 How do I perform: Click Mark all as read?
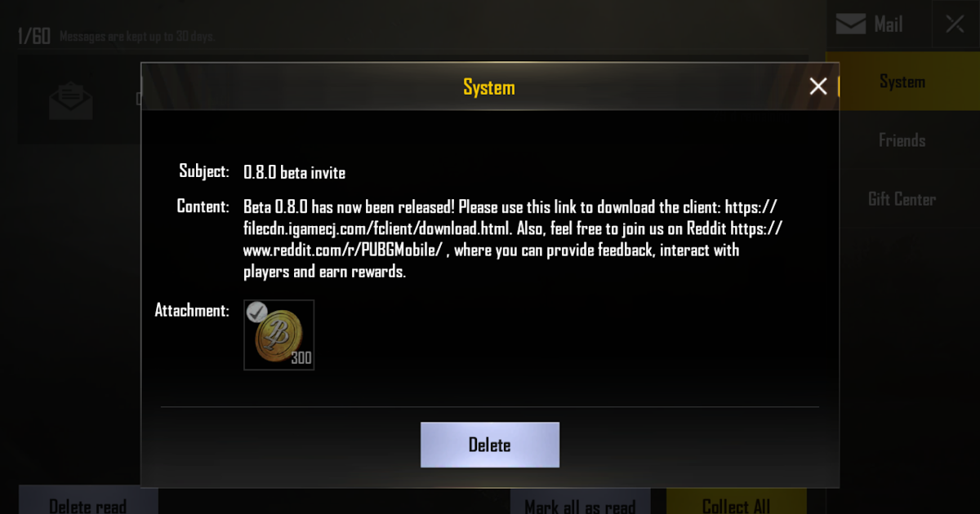[580, 502]
